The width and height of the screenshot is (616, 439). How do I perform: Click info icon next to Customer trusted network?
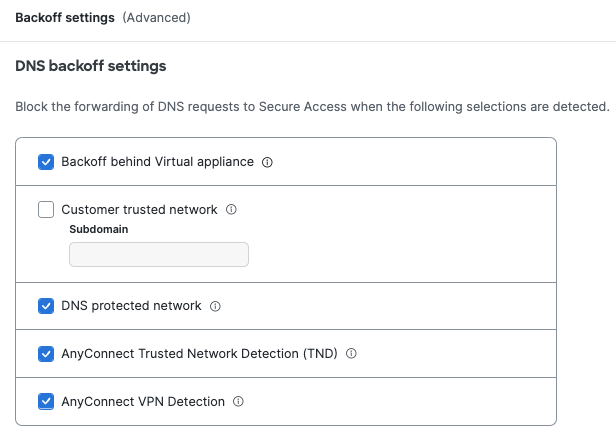coord(231,210)
